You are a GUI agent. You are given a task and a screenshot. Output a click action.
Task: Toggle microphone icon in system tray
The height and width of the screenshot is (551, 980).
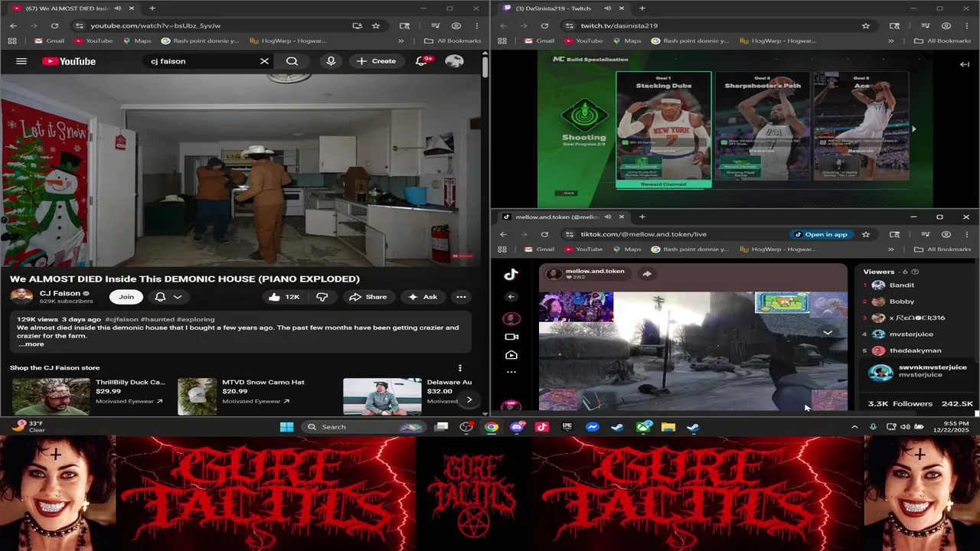tap(873, 427)
